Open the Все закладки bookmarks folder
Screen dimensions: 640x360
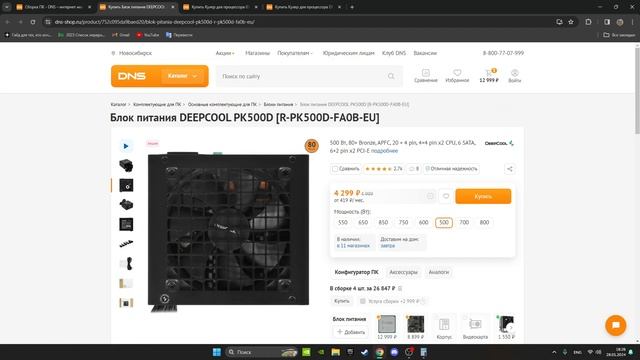click(619, 35)
